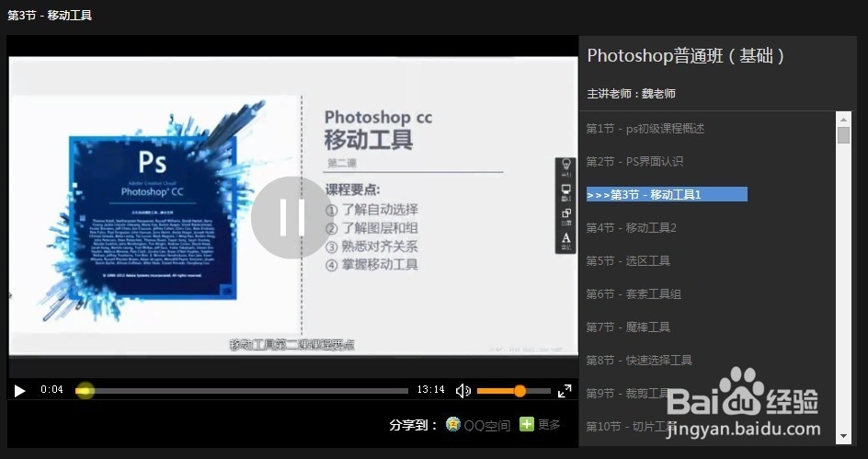Click the orange volume slider knob
The width and height of the screenshot is (868, 459).
click(x=520, y=391)
